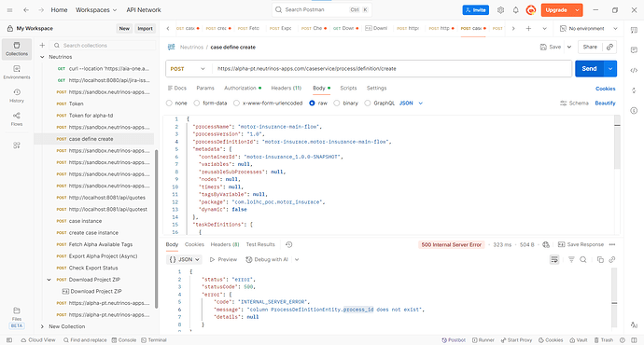The height and width of the screenshot is (345, 644).
Task: Click the request URL field
Action: (392, 69)
